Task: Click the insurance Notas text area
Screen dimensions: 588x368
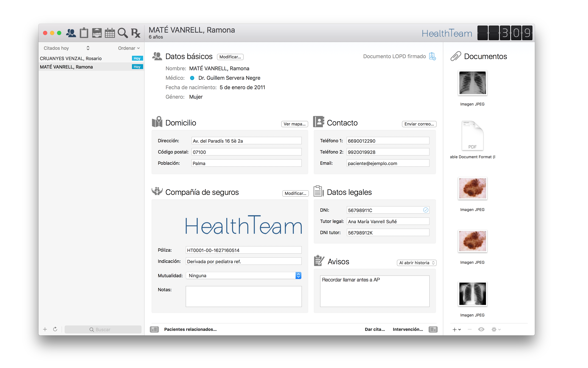Action: pyautogui.click(x=243, y=297)
